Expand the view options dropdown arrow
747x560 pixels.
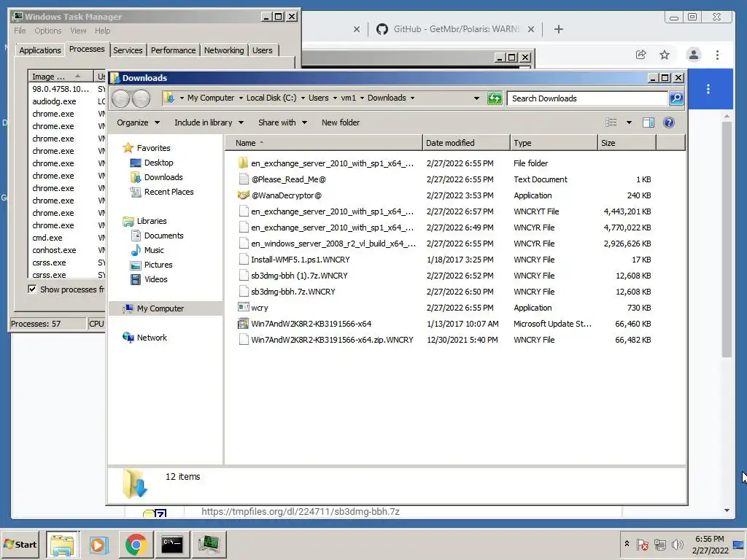(x=629, y=122)
